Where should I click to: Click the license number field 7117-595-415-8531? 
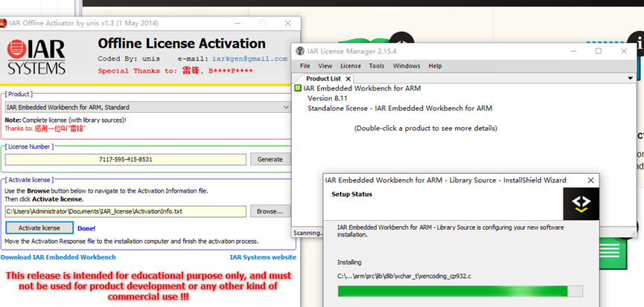pyautogui.click(x=126, y=159)
